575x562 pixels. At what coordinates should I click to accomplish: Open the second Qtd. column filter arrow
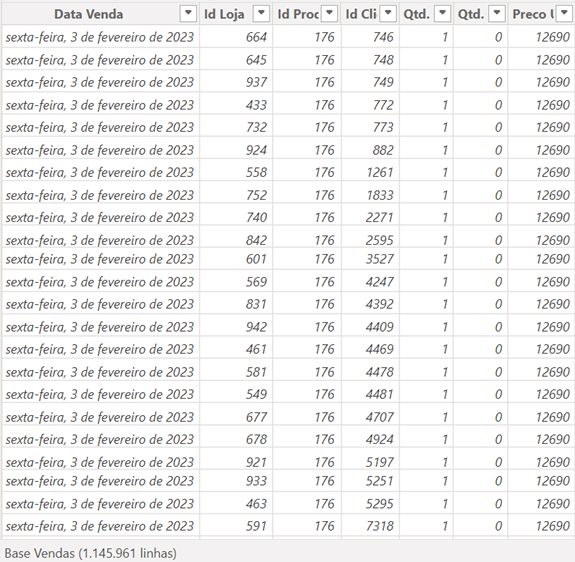tap(497, 14)
